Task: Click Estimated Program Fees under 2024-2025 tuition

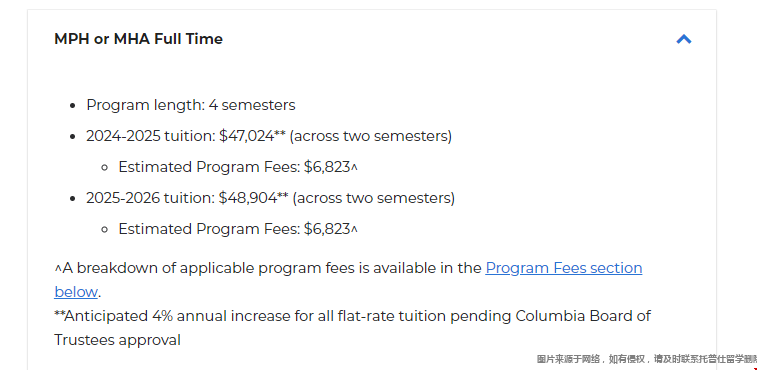Action: tap(209, 167)
